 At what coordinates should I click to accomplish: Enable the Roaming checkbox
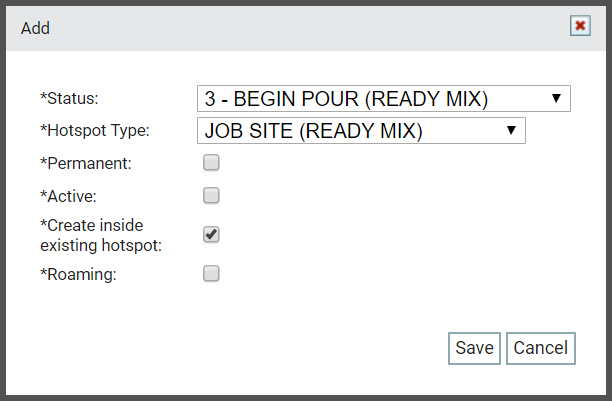pyautogui.click(x=211, y=273)
